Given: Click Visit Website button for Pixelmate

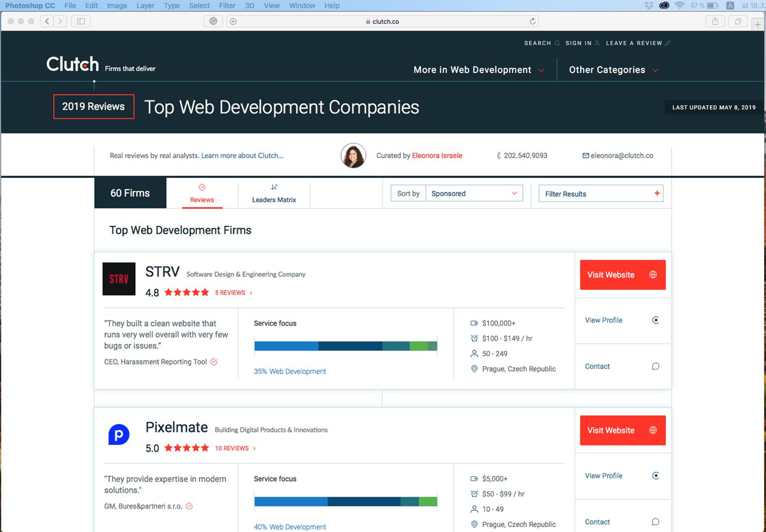Looking at the screenshot, I should point(623,431).
